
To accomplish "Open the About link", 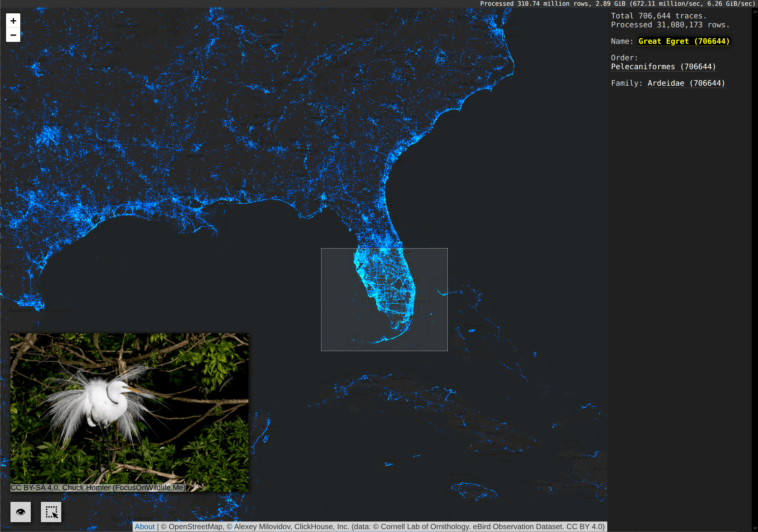I will [145, 526].
